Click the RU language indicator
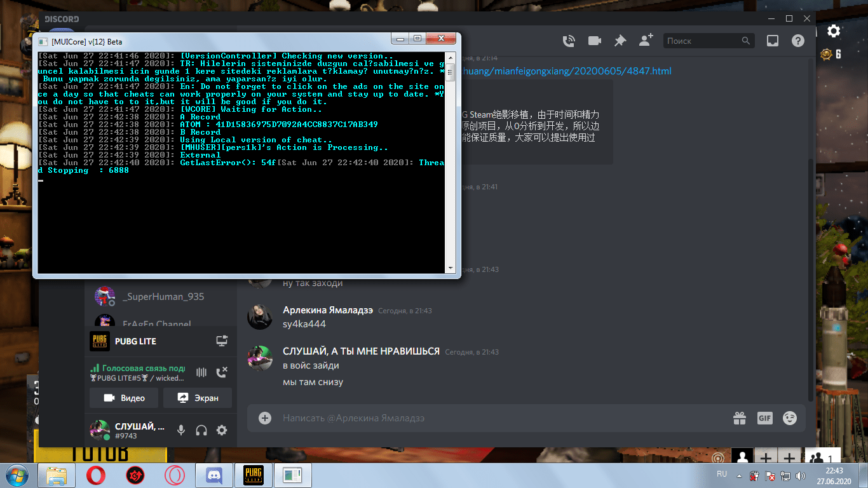 coord(722,474)
